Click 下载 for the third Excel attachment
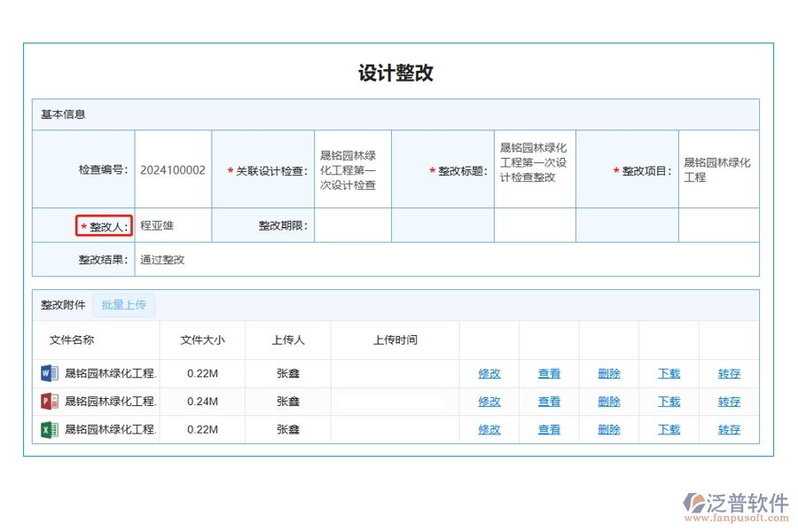Screen dimensions: 798x532 click(668, 430)
